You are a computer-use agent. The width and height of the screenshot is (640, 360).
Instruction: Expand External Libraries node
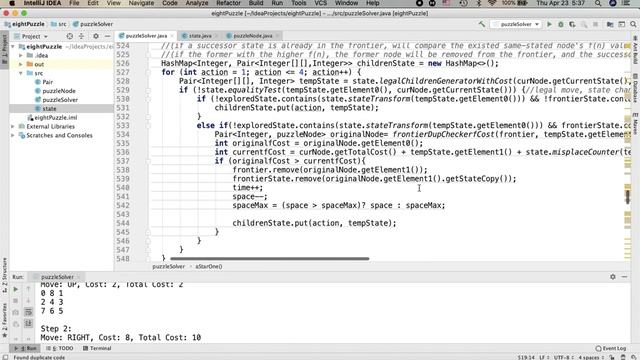tap(13, 127)
